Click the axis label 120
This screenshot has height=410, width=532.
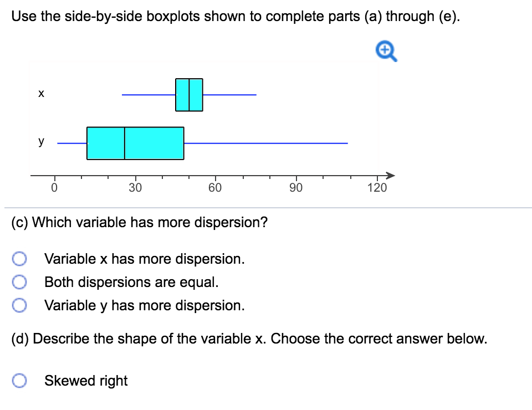pyautogui.click(x=377, y=187)
